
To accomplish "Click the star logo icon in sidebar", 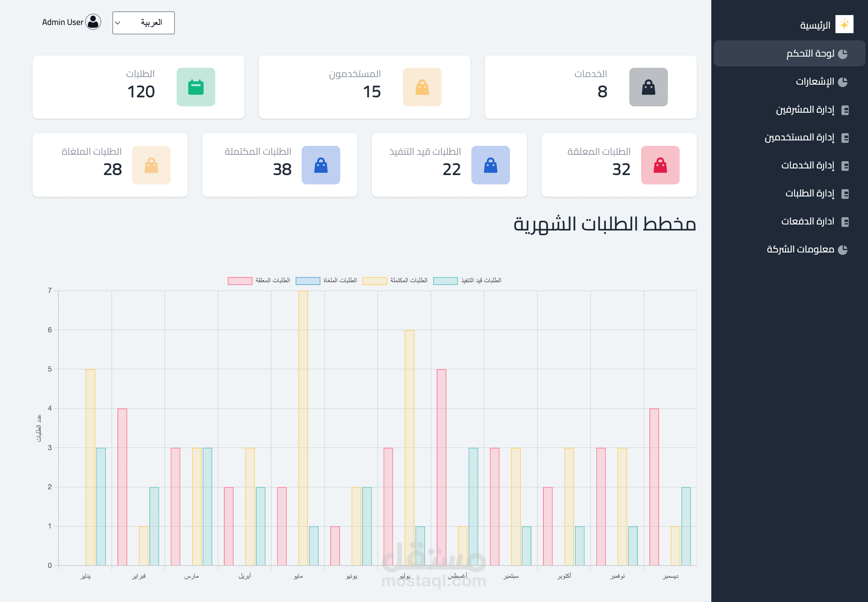I will (x=844, y=24).
